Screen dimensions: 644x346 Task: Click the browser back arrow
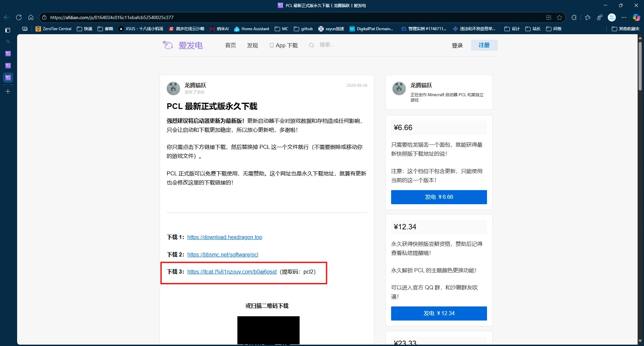(6, 17)
